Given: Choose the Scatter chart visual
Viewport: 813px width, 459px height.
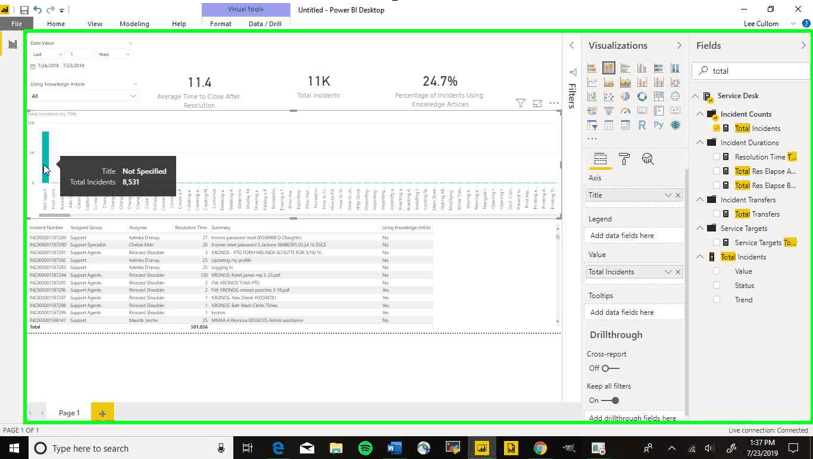Looking at the screenshot, I should (609, 96).
